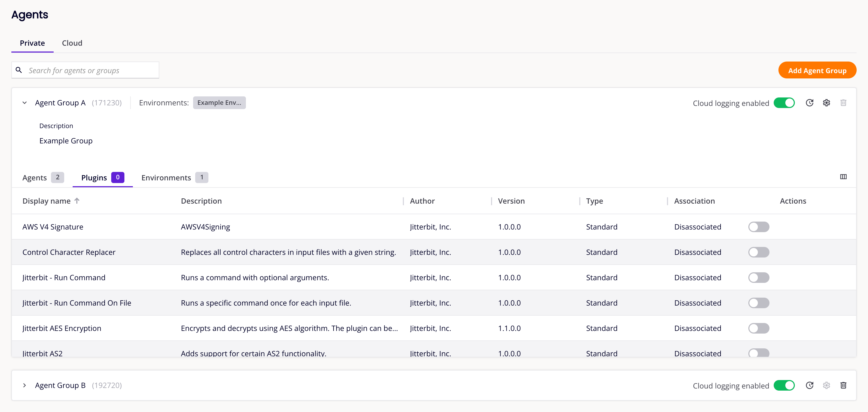Viewport: 868px width, 412px height.
Task: Click the Add Agent Group button
Action: point(816,70)
